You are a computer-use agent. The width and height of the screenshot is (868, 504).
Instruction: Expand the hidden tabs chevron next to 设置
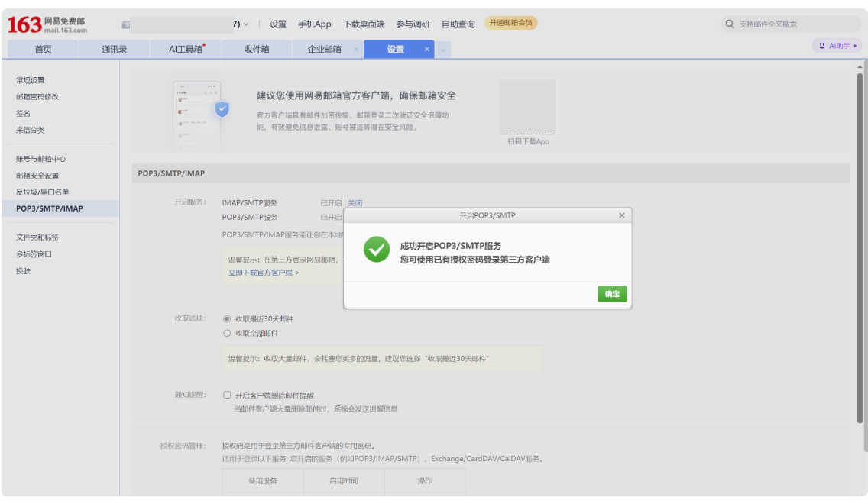click(x=442, y=48)
